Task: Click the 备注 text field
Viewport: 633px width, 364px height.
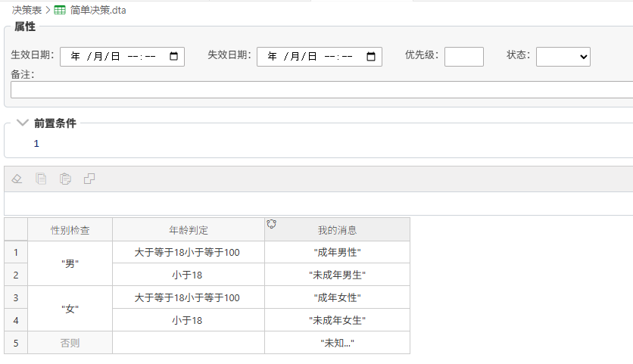Action: (322, 89)
